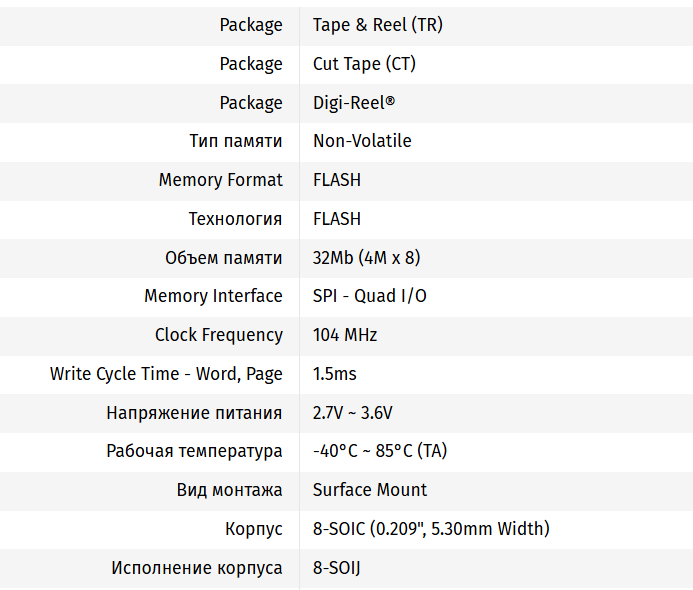Click the "Tape & Reel (TR)" package value
The width and height of the screenshot is (693, 590).
tap(377, 25)
